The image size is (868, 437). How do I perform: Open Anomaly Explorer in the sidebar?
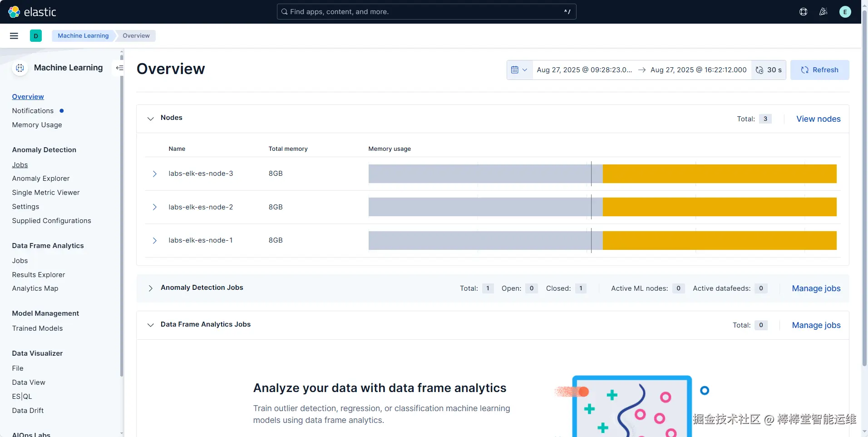(x=41, y=179)
